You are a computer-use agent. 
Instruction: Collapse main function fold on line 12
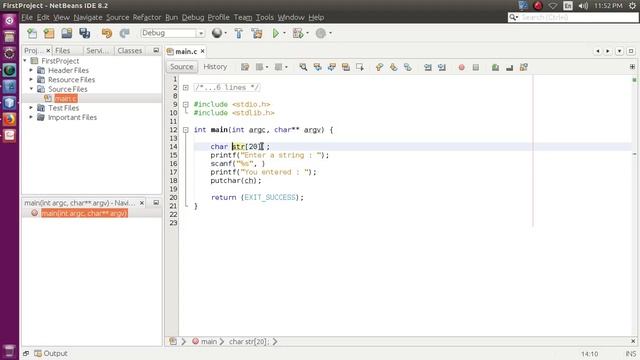click(186, 130)
